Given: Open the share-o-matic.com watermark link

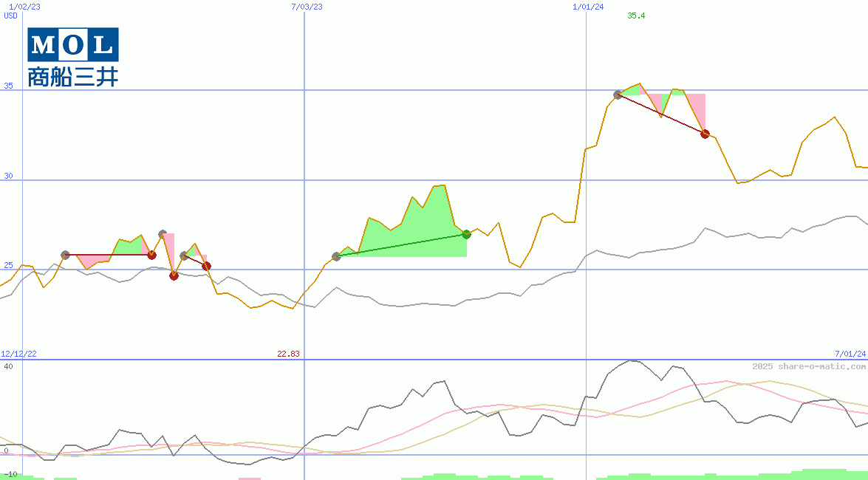Looking at the screenshot, I should [x=802, y=364].
